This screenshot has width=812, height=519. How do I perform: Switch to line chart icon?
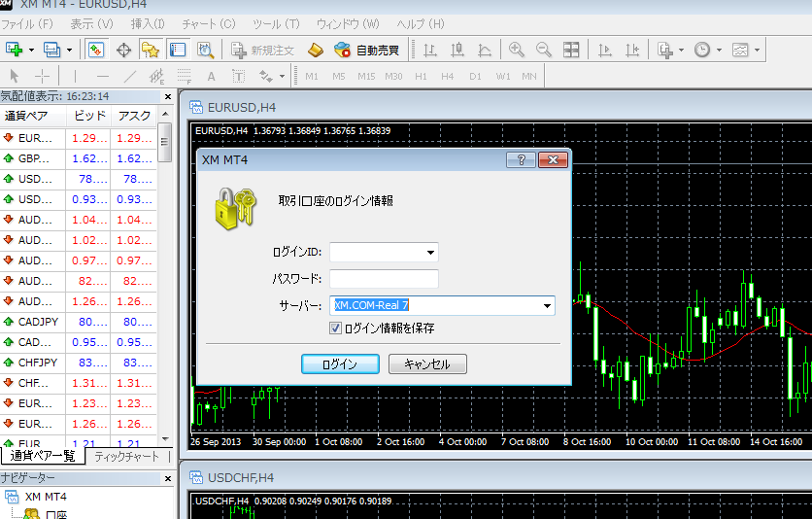(485, 50)
